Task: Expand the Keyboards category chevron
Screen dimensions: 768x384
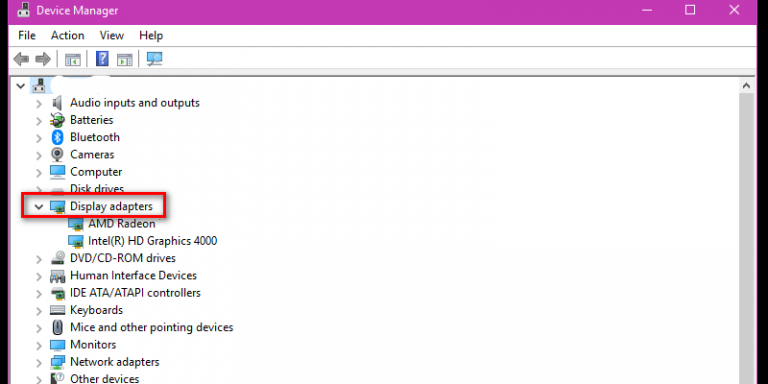Action: point(39,311)
